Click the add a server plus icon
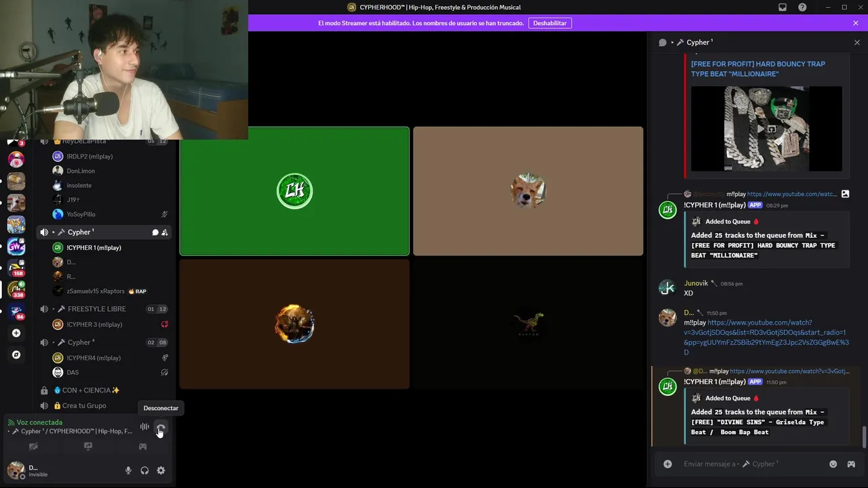Viewport: 868px width, 488px height. click(x=16, y=333)
